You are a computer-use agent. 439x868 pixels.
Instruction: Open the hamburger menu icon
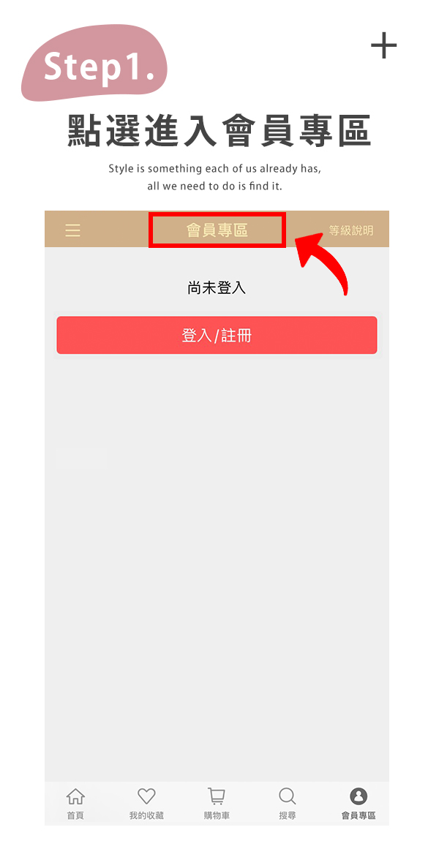[73, 230]
